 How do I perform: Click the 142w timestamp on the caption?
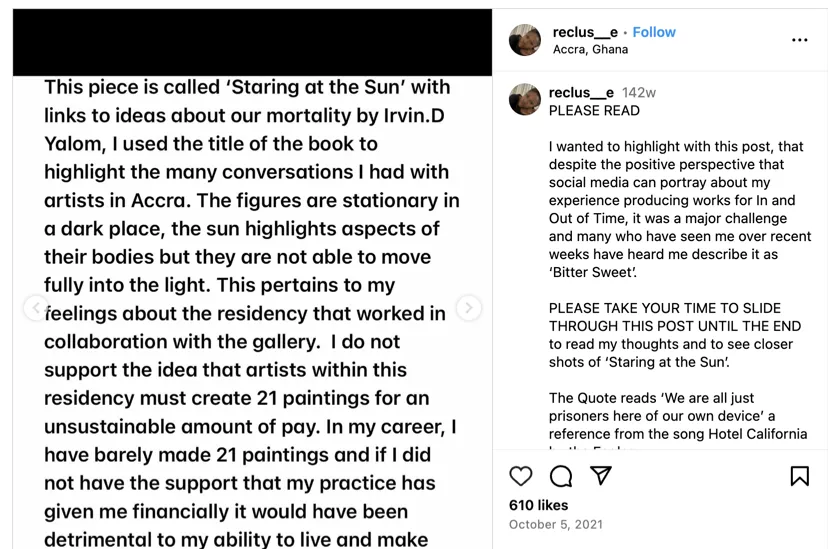639,93
